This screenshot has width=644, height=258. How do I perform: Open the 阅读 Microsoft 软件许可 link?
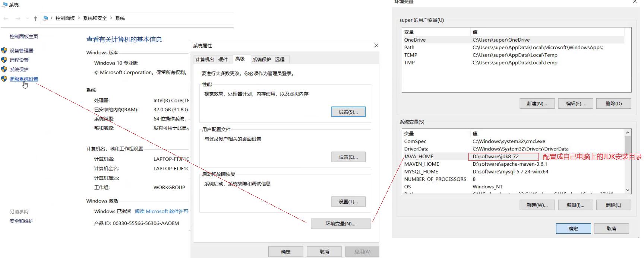pyautogui.click(x=161, y=211)
